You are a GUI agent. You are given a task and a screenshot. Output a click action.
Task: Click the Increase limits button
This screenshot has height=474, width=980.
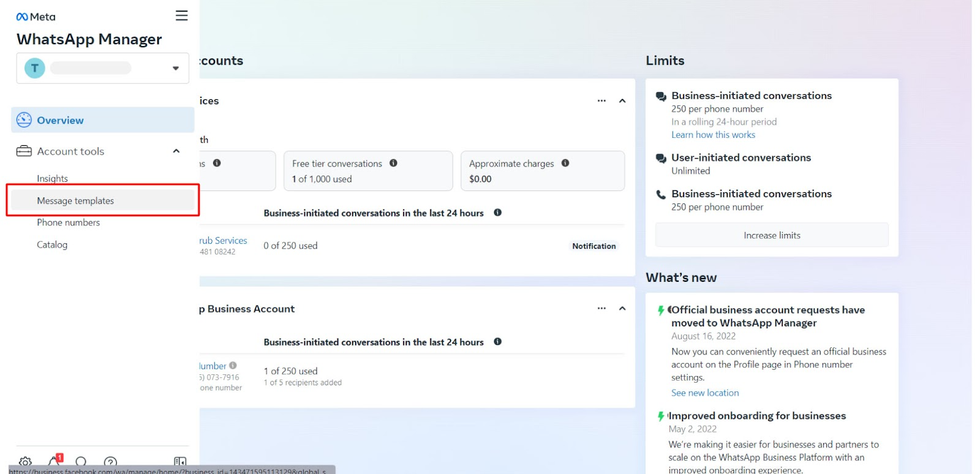(x=772, y=235)
